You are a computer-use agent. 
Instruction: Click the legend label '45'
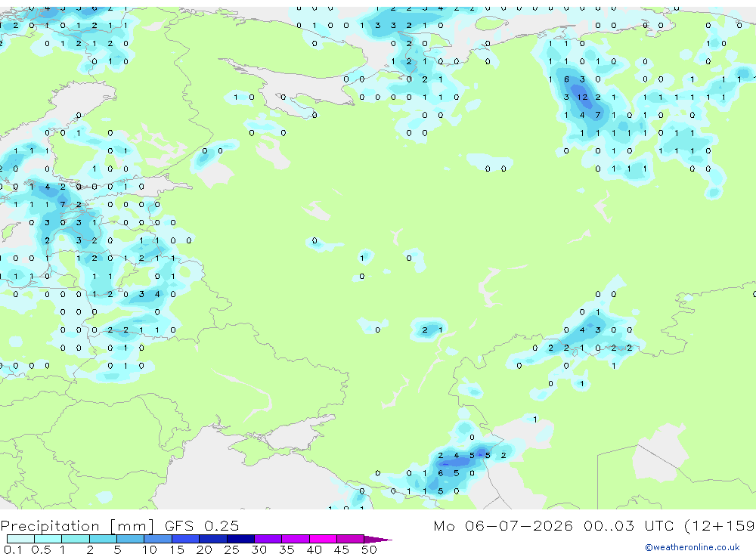342,549
